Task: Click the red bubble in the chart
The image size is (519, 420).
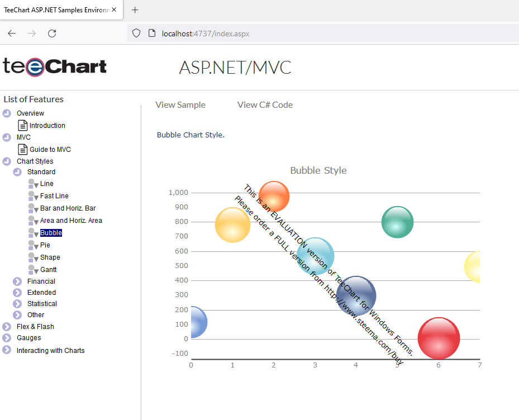Action: (439, 338)
